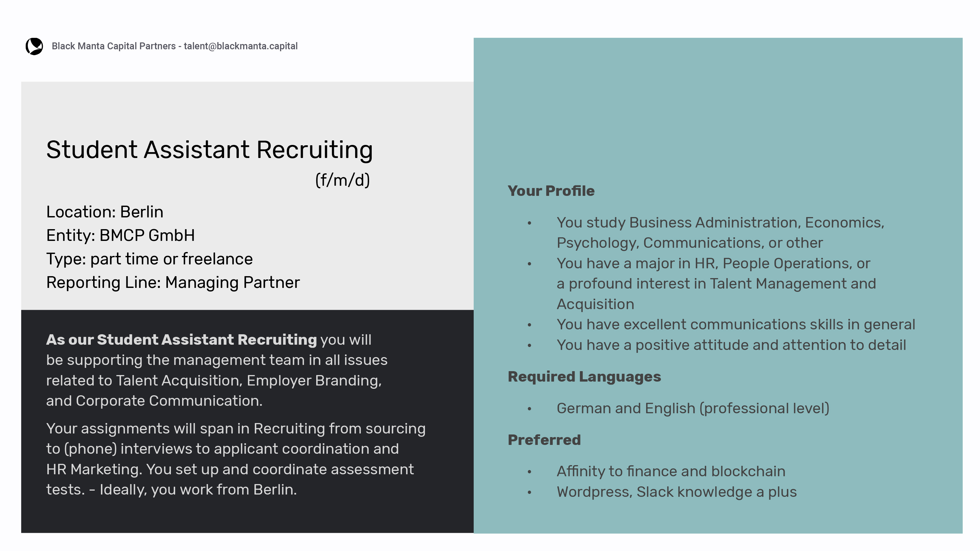Click the Required Languages heading

point(584,376)
